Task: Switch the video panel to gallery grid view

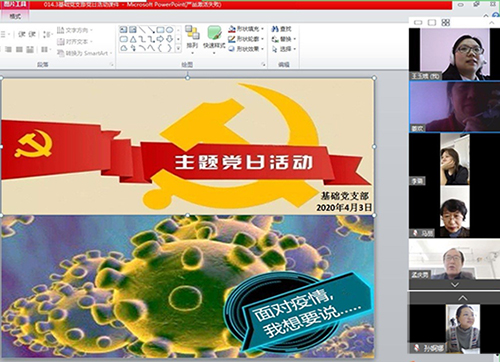Action: coord(446,22)
